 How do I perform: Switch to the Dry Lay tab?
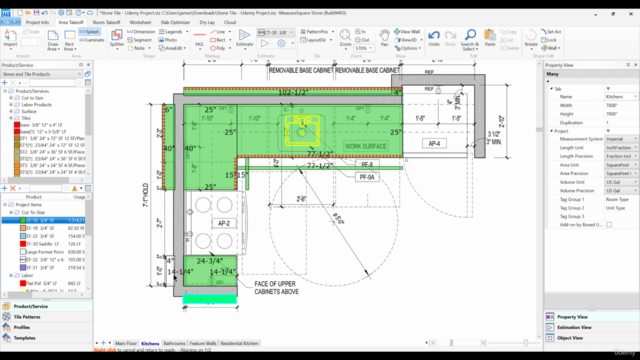tap(207, 22)
